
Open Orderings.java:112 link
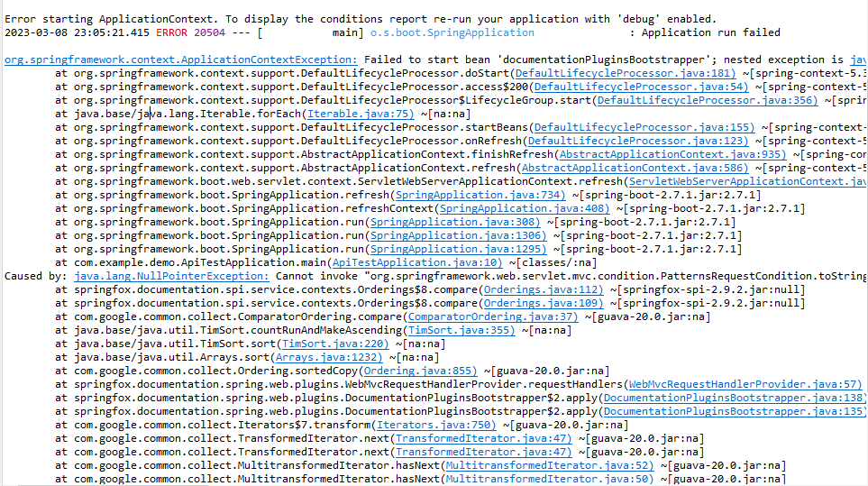point(544,289)
